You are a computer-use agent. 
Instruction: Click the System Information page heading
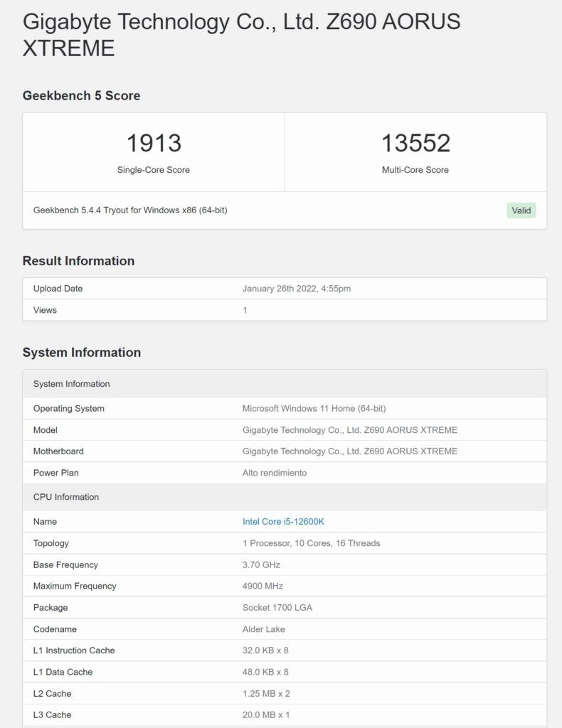point(82,353)
